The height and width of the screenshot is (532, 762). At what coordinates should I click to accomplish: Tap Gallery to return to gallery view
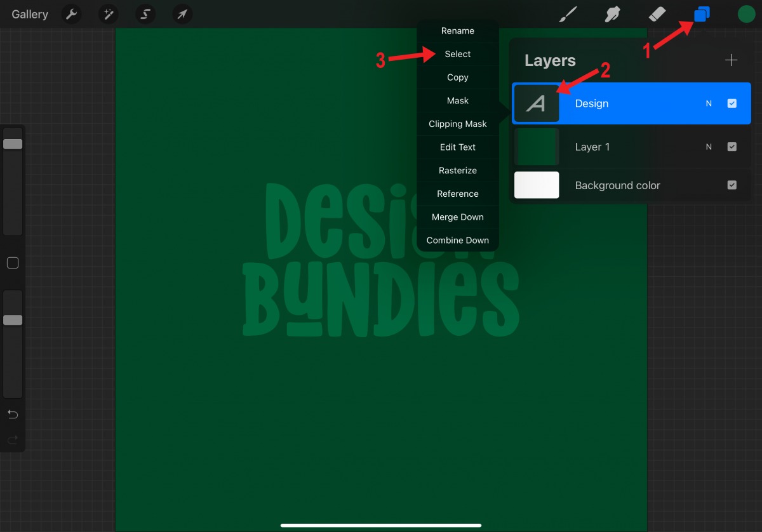tap(29, 14)
